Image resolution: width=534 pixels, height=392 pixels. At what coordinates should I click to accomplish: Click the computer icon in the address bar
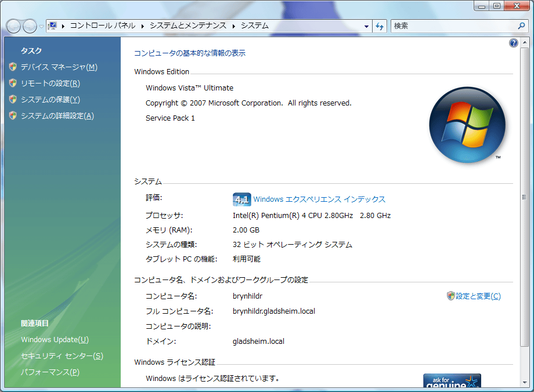coord(53,26)
